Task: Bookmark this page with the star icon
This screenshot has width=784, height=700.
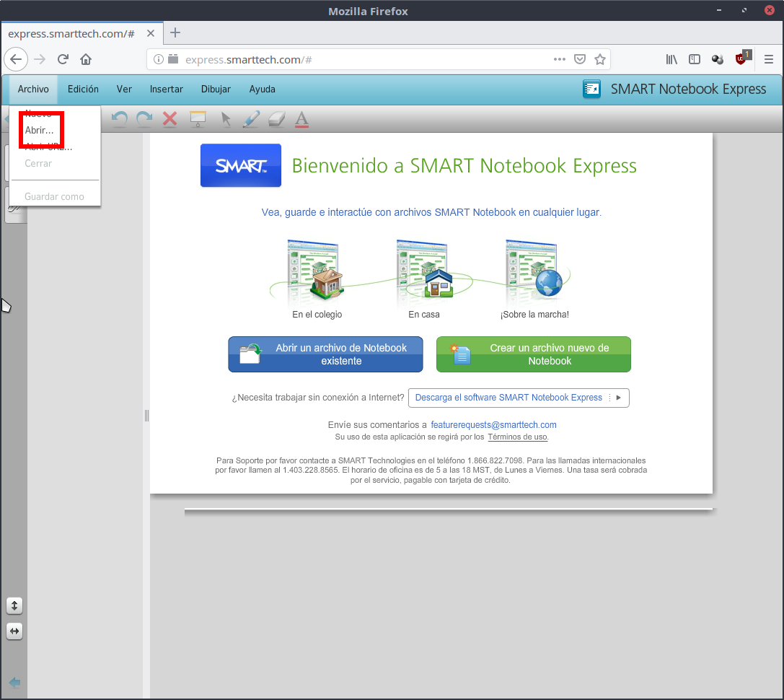Action: tap(599, 59)
